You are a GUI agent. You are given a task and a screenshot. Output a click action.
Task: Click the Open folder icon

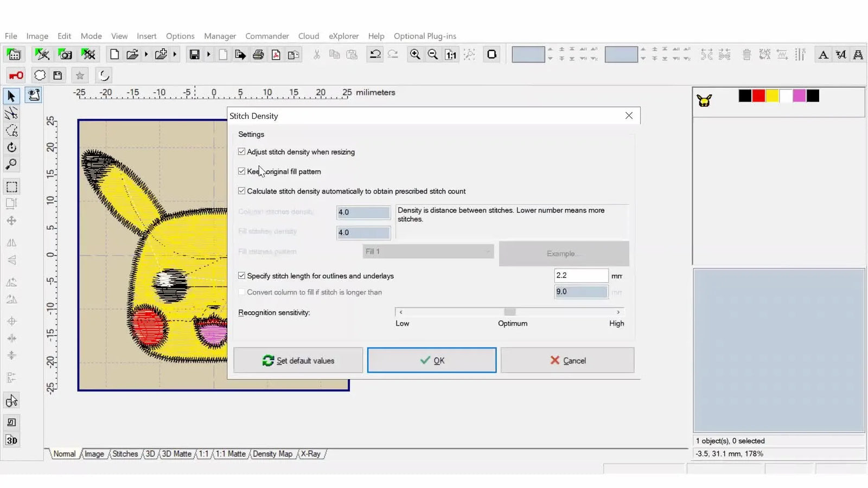point(132,54)
